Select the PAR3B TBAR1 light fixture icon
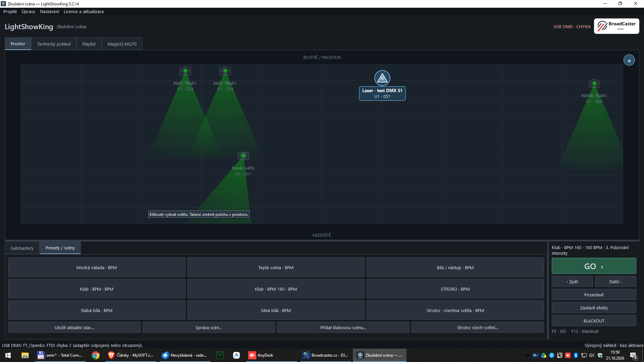 (x=594, y=83)
